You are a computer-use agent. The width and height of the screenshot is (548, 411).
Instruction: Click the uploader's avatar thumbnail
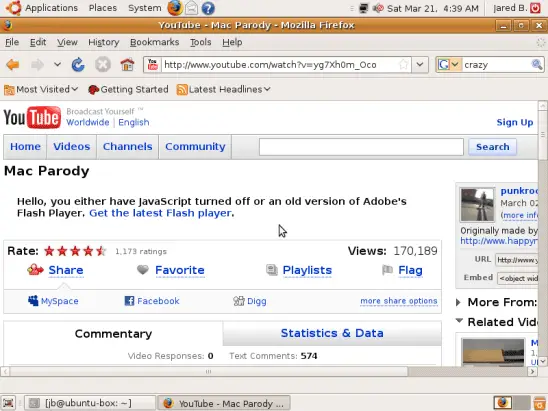(477, 205)
